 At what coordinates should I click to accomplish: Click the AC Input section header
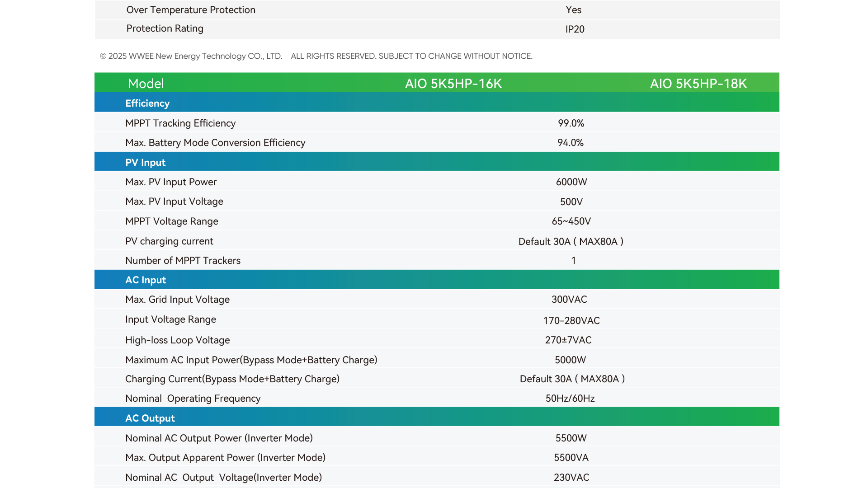pos(146,280)
